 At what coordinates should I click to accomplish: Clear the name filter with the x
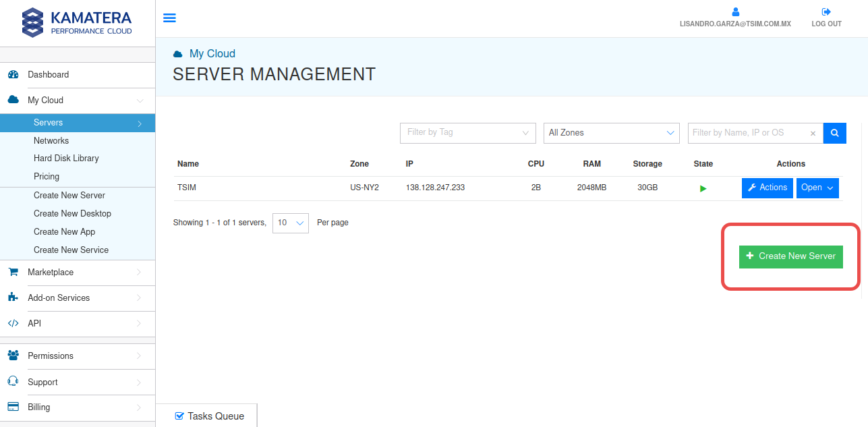813,134
